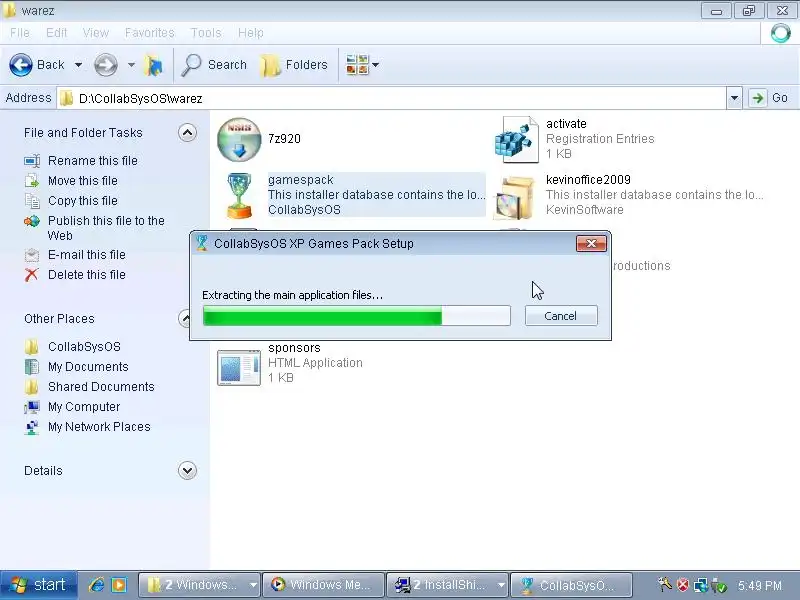Viewport: 800px width, 600px height.
Task: Click the Views icon in toolbar
Action: point(357,65)
